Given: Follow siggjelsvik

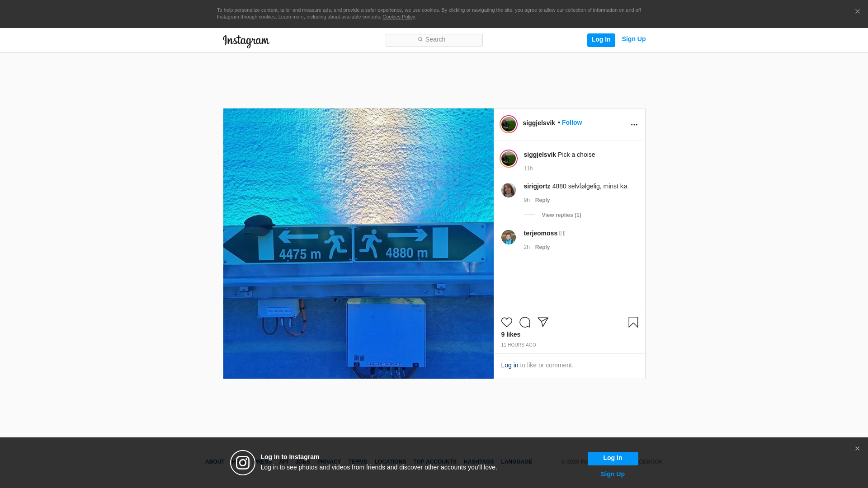Looking at the screenshot, I should click(571, 122).
